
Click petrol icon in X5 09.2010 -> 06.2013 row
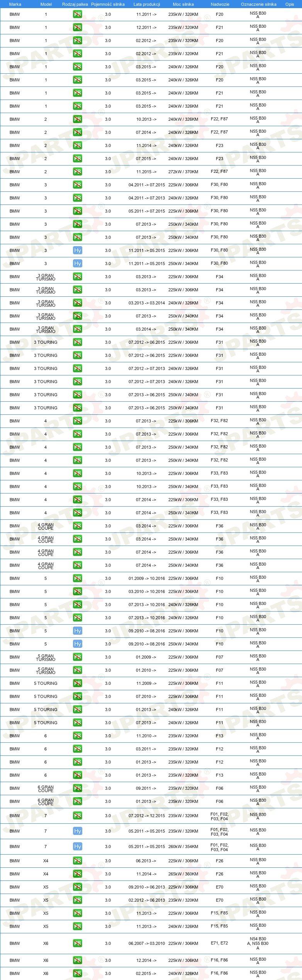77,887
